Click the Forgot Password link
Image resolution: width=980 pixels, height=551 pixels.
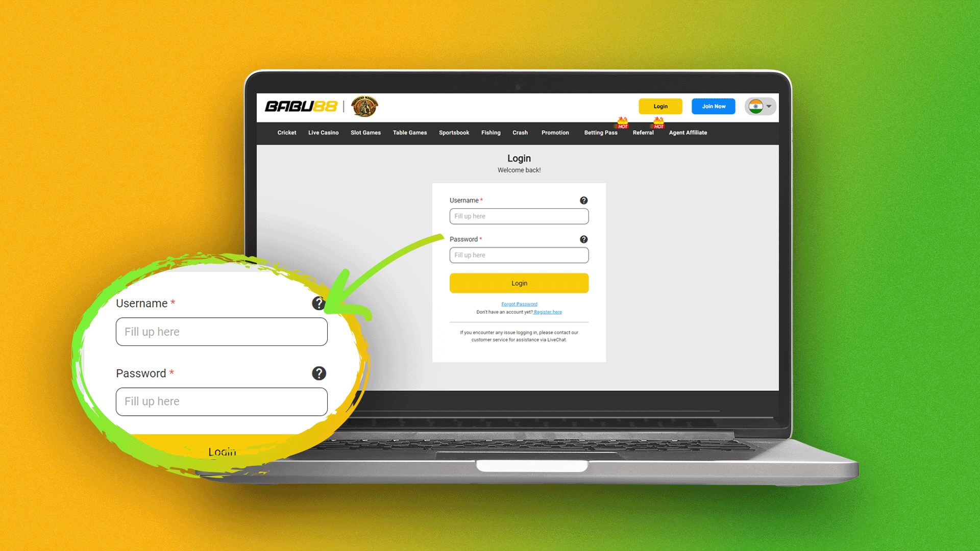tap(519, 304)
